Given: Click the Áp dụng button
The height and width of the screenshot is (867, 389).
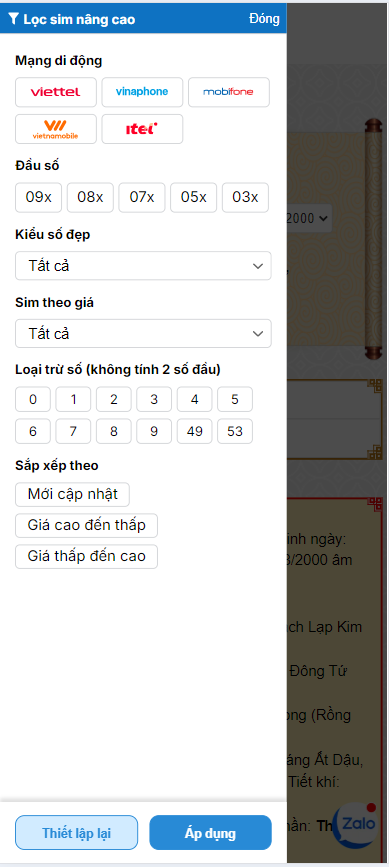Looking at the screenshot, I should tap(211, 833).
